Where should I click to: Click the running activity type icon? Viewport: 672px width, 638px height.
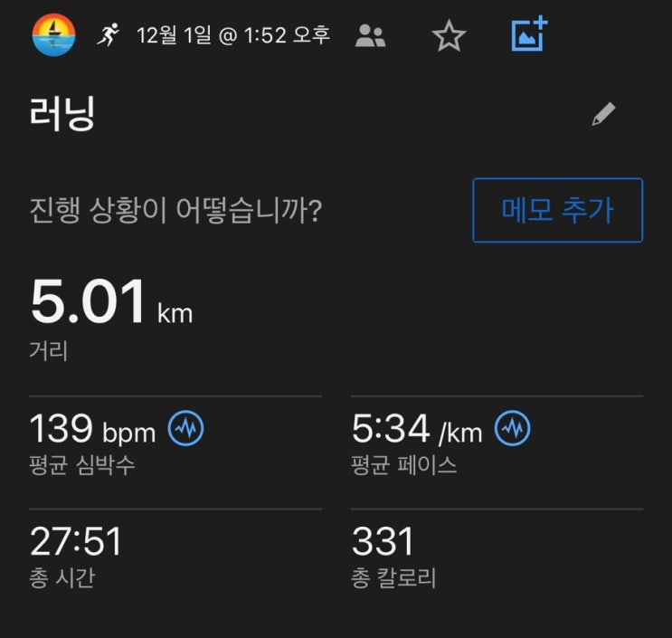[x=108, y=34]
